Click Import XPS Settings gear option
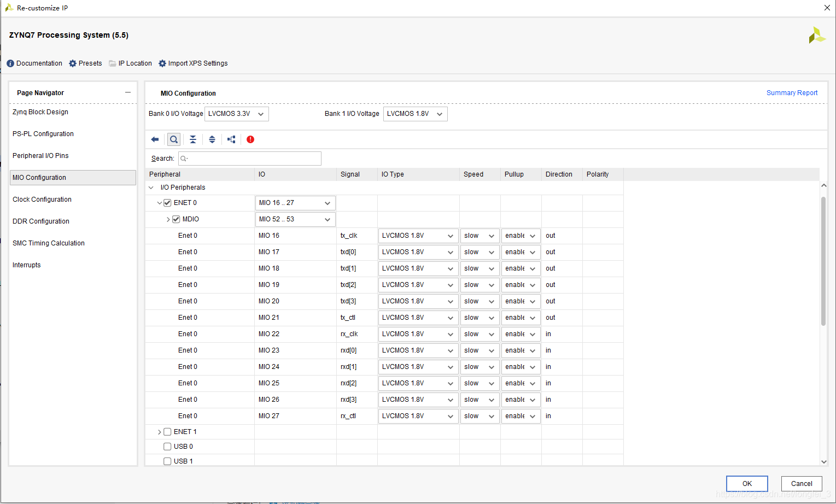The height and width of the screenshot is (504, 836). point(193,63)
